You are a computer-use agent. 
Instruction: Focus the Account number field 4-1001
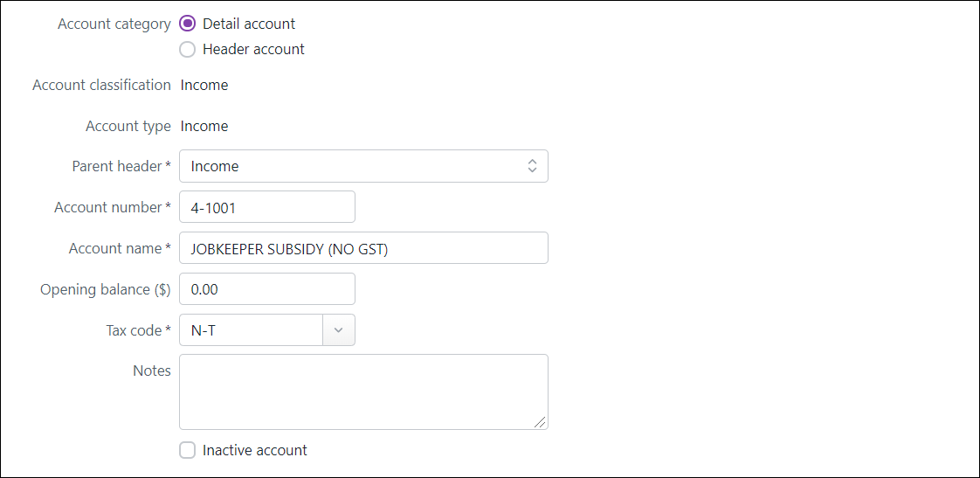pyautogui.click(x=266, y=207)
